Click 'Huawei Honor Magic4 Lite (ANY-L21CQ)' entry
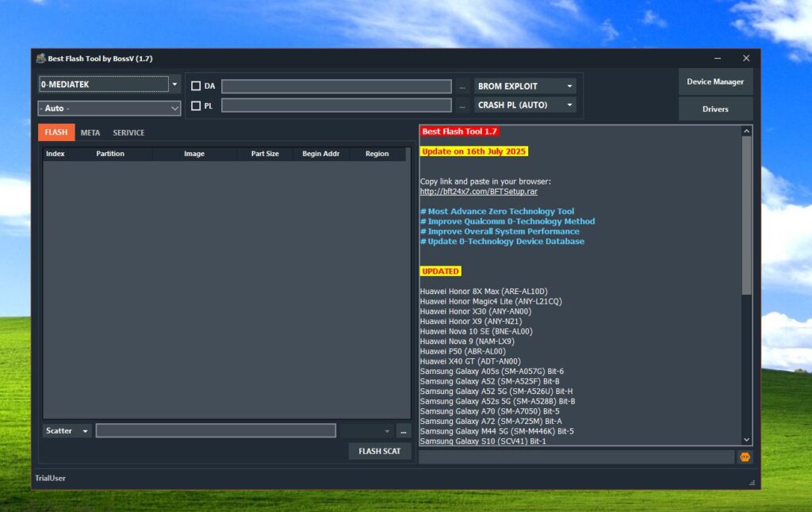The height and width of the screenshot is (512, 812). click(491, 301)
